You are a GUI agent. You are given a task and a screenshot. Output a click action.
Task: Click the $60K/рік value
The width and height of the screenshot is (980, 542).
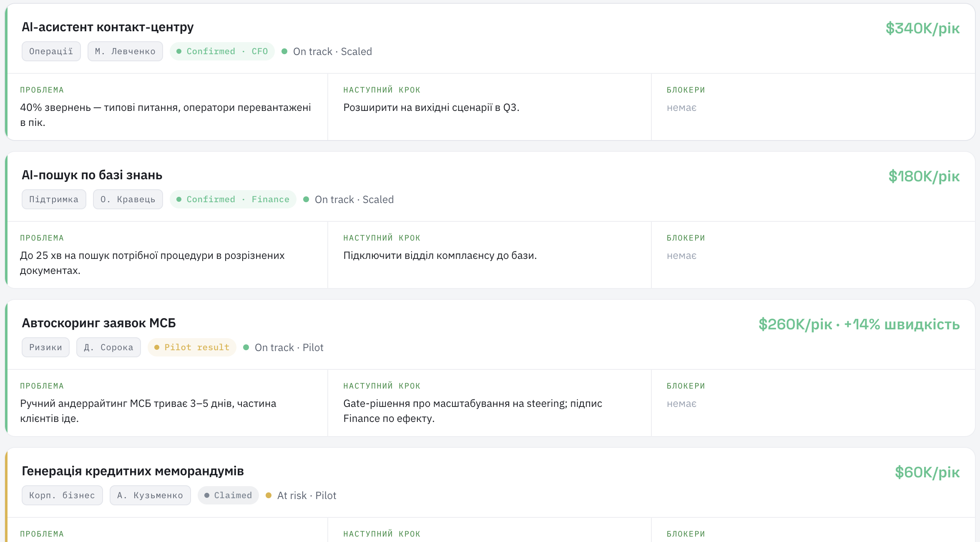[927, 472]
